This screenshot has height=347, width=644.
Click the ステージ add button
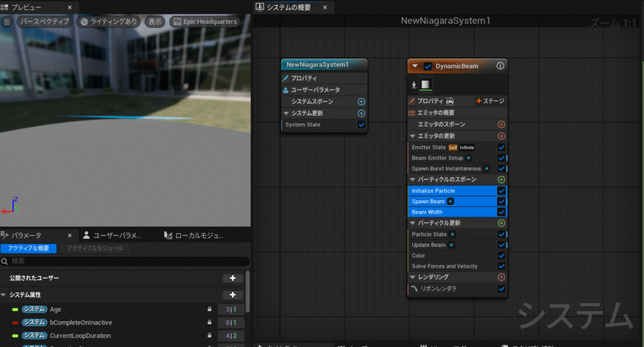(x=490, y=101)
